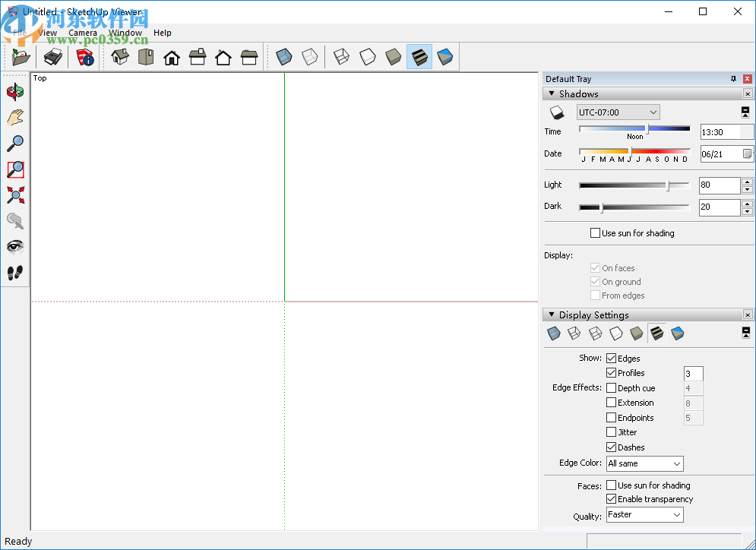The height and width of the screenshot is (550, 756).
Task: Select the Walk tool
Action: (15, 272)
